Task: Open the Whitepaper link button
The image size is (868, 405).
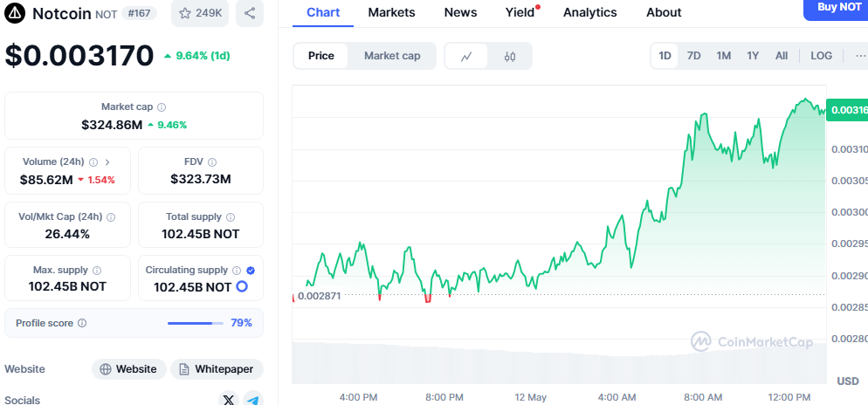Action: (x=217, y=369)
